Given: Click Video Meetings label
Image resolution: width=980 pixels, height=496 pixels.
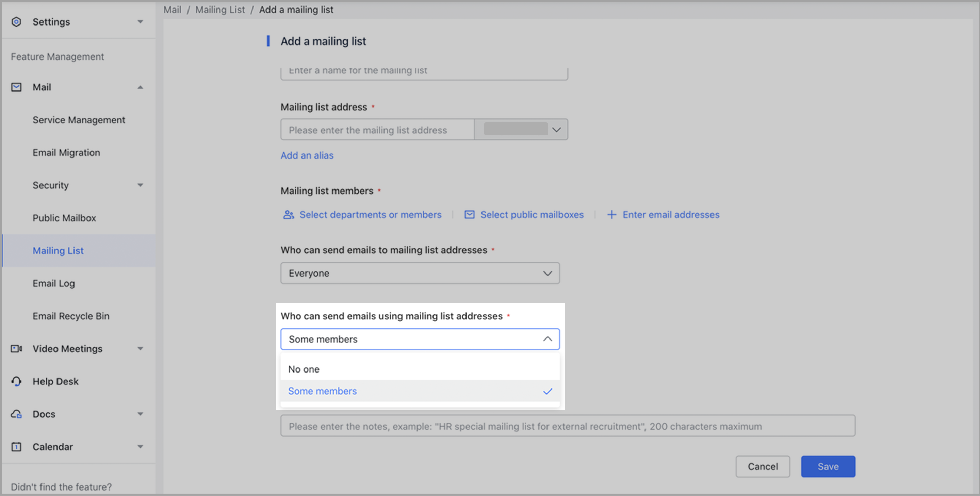Looking at the screenshot, I should pyautogui.click(x=68, y=348).
